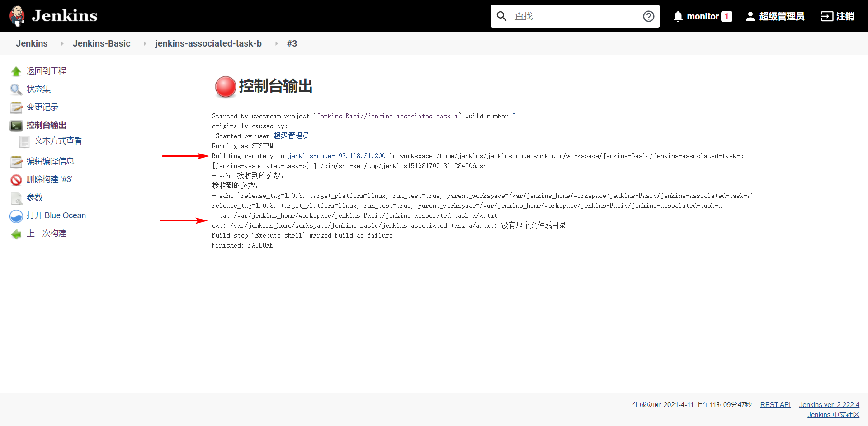
Task: Open the REST API footer link
Action: tap(775, 404)
